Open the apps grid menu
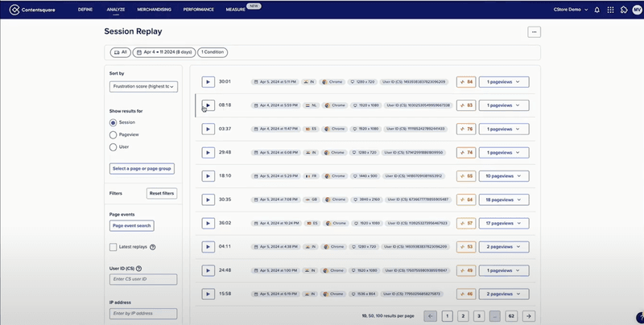Screen dimensions: 644x325 (610, 10)
